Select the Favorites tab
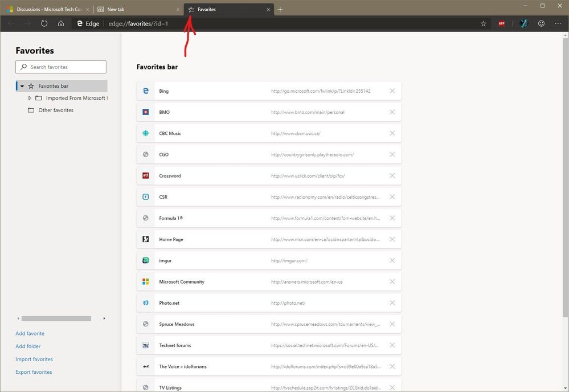 228,10
